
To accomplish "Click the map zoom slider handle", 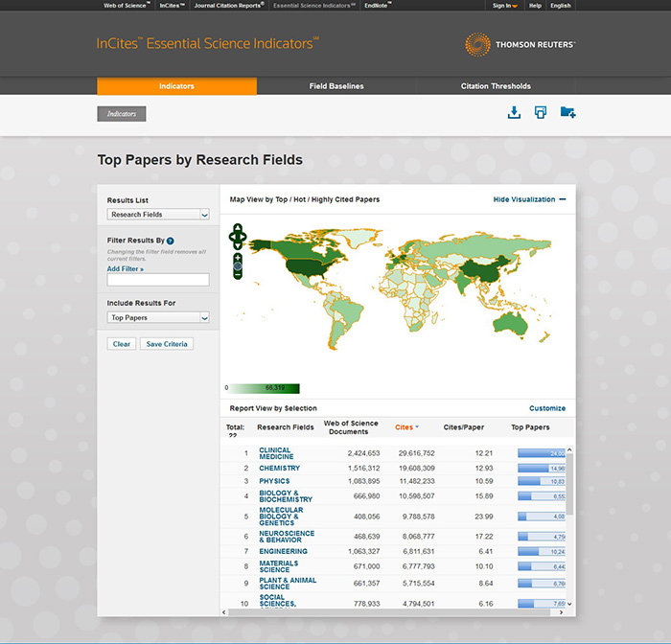I will pyautogui.click(x=238, y=266).
